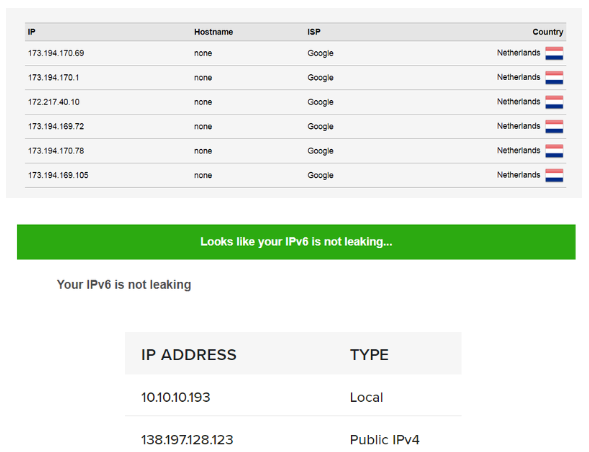Click Netherlands flag for 172.217.40.10
Screen dimensions: 589x452
pyautogui.click(x=554, y=102)
